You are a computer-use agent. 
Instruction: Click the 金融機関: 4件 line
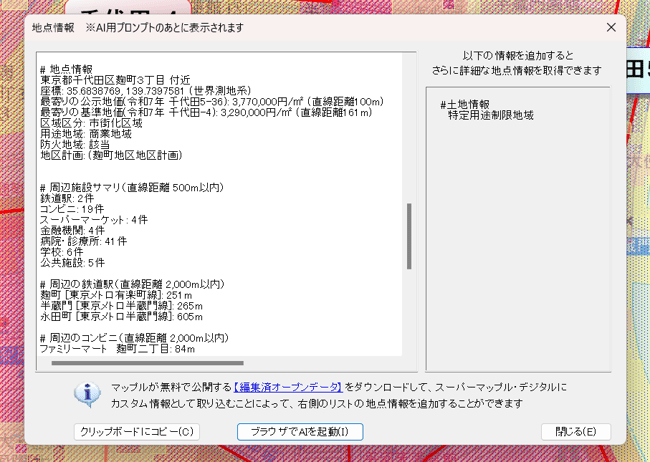point(73,231)
